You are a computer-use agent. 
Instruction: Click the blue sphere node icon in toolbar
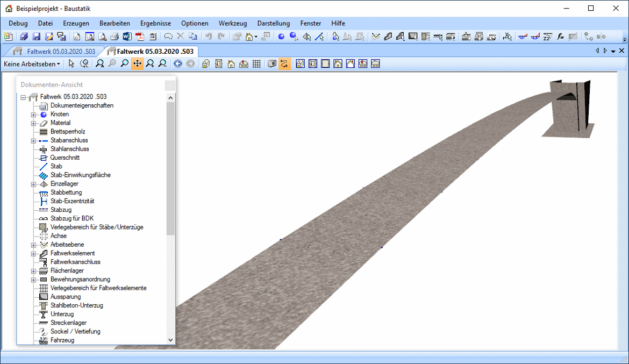pyautogui.click(x=281, y=37)
